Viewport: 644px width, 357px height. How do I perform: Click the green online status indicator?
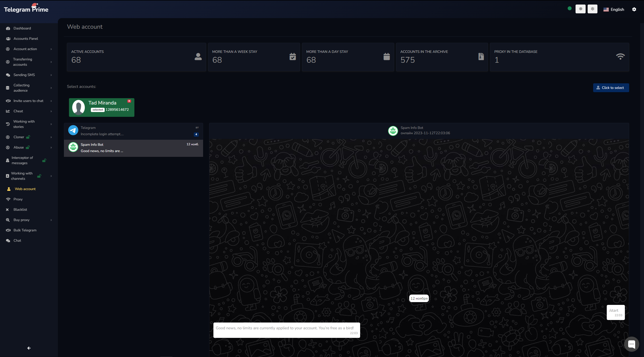(x=570, y=9)
